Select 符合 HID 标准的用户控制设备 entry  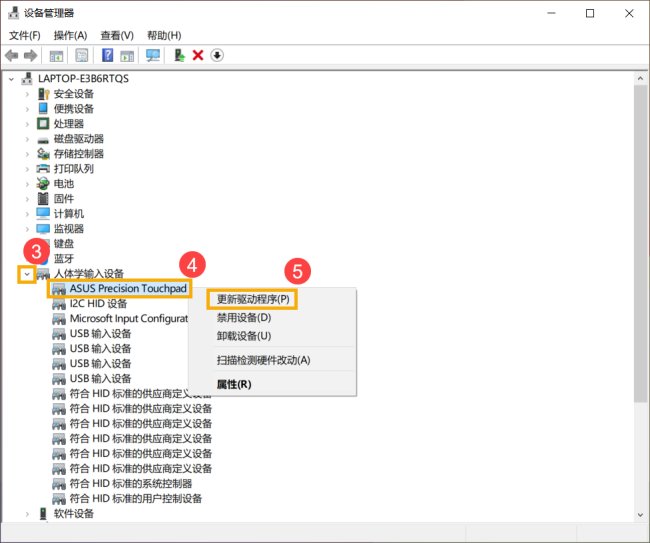136,499
